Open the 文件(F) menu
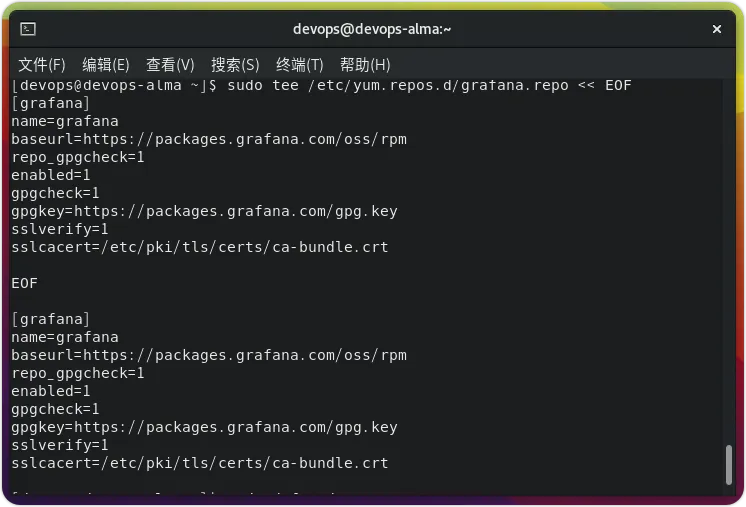The width and height of the screenshot is (746, 507). click(42, 65)
